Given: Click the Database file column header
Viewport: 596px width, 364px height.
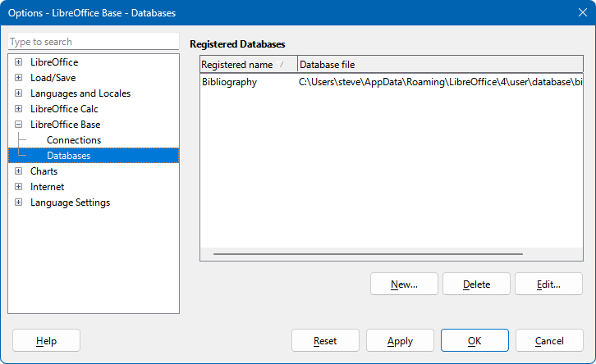Looking at the screenshot, I should click(x=440, y=65).
